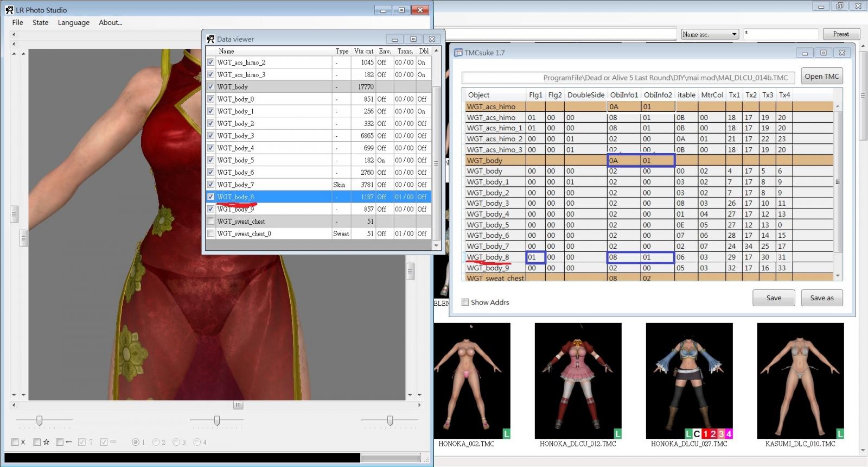This screenshot has height=467, width=868.
Task: Click the red 2 badge on HONOKA_DLCU_027
Action: pos(713,434)
